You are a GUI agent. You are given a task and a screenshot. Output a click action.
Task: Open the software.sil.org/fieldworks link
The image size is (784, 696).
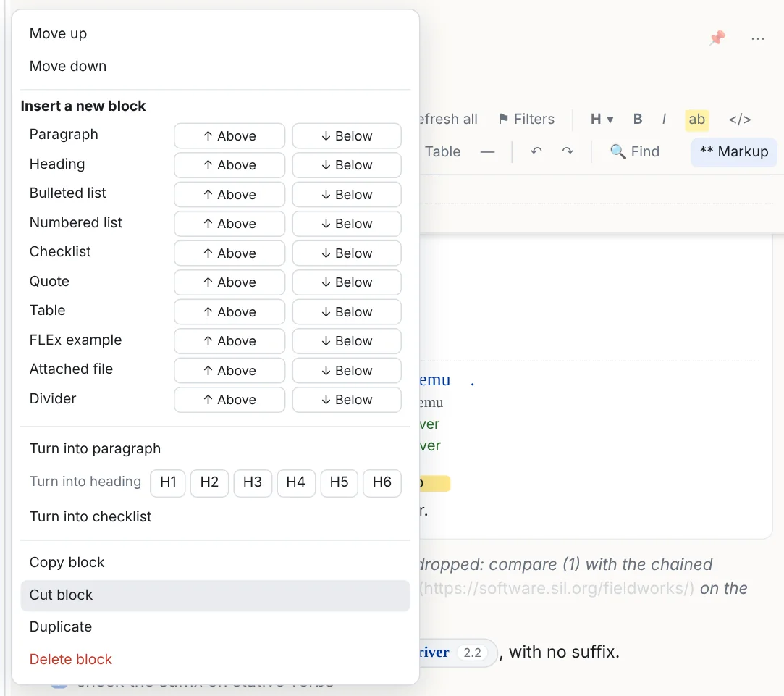pos(557,588)
